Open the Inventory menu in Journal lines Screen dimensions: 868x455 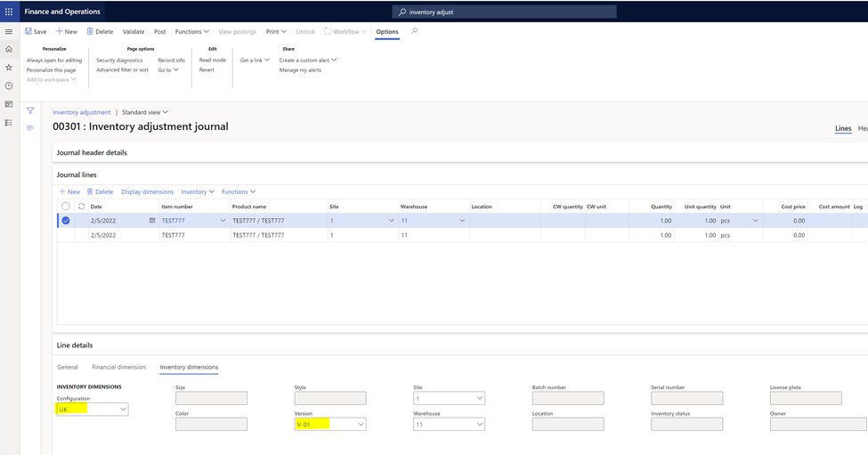(198, 192)
